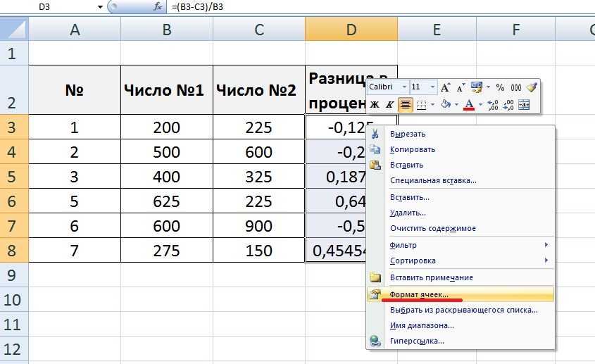Select row 12 header
Viewport: 595px width, 364px height.
coord(14,349)
